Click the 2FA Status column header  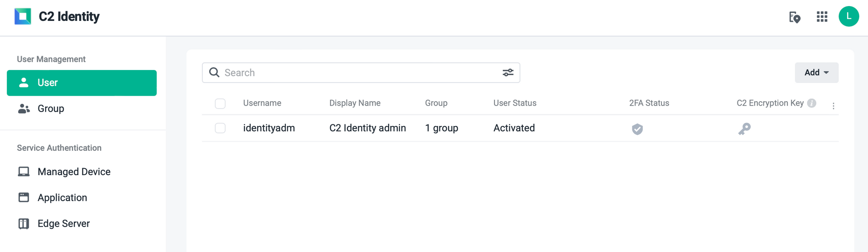pyautogui.click(x=649, y=103)
